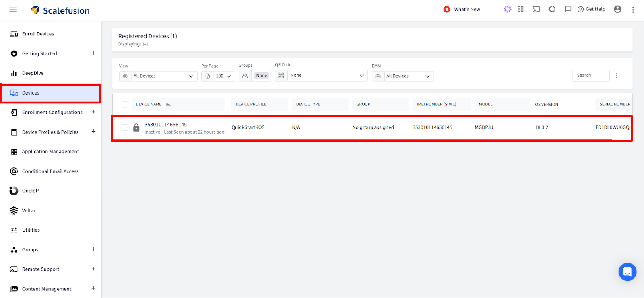Open Conditional Email Access
The image size is (644, 298).
50,171
